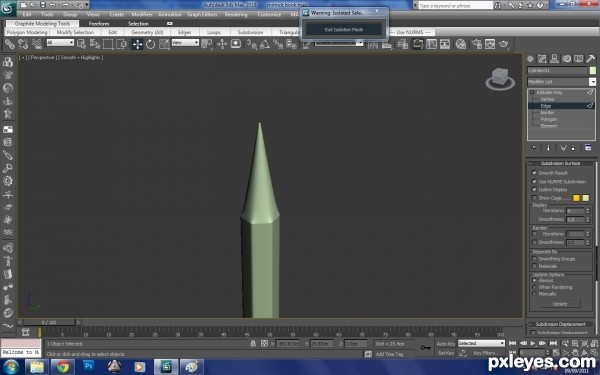The image size is (600, 375).
Task: Open the Hierarchy panel tab icon
Action: (x=554, y=59)
